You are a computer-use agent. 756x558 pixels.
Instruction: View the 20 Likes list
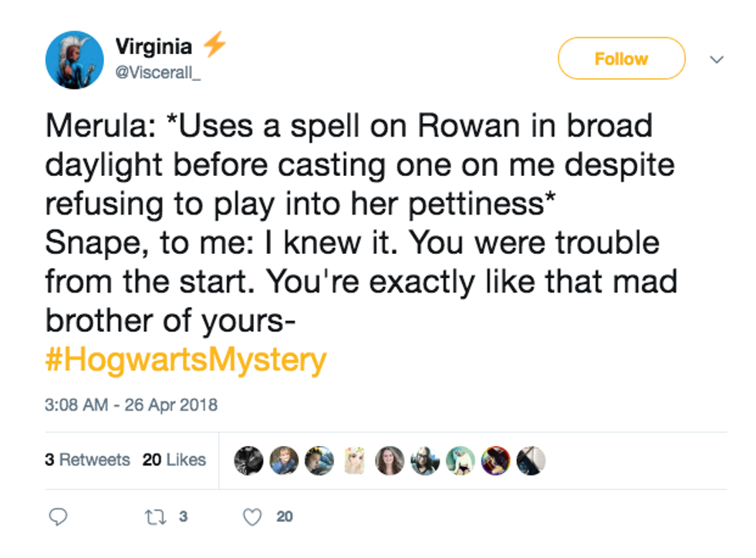tap(174, 460)
